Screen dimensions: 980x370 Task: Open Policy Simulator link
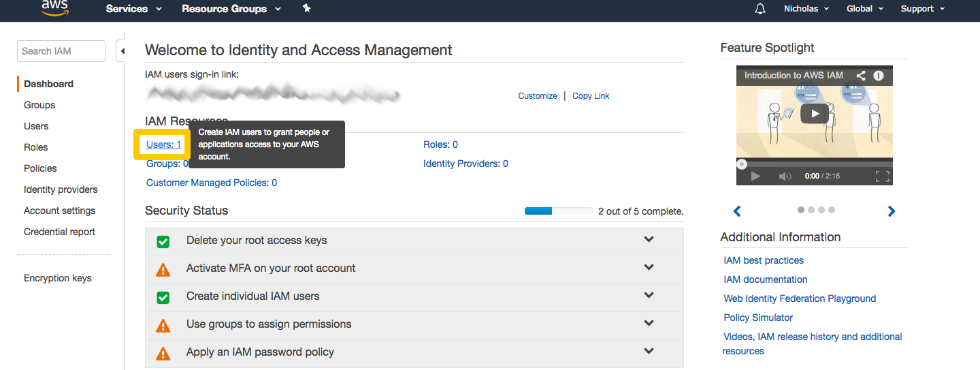click(x=758, y=318)
